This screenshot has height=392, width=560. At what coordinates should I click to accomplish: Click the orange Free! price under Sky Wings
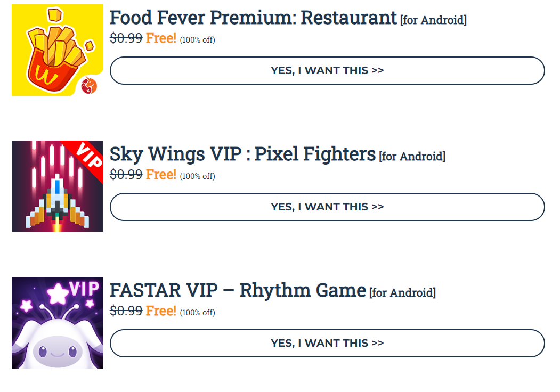coord(161,175)
